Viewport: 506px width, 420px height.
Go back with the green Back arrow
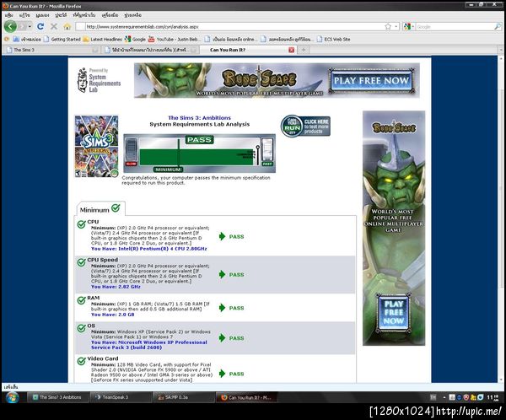pyautogui.click(x=10, y=26)
